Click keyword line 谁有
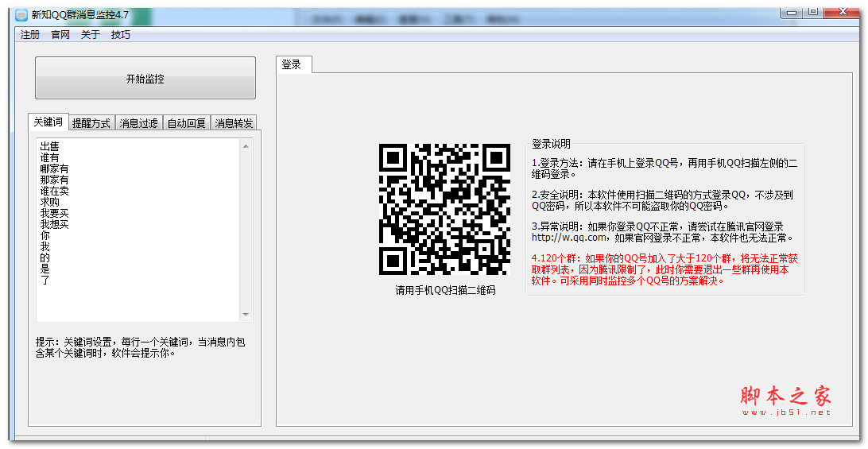The image size is (868, 449). pos(50,158)
